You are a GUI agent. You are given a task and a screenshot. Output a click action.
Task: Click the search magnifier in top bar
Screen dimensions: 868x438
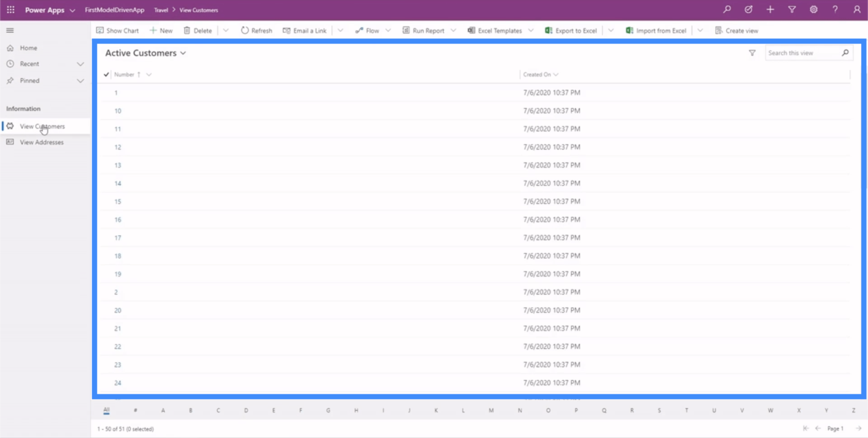point(727,9)
